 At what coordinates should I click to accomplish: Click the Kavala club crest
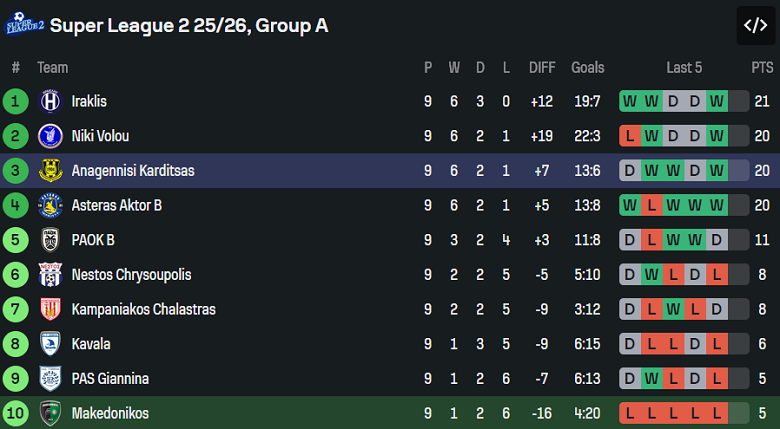pos(50,344)
